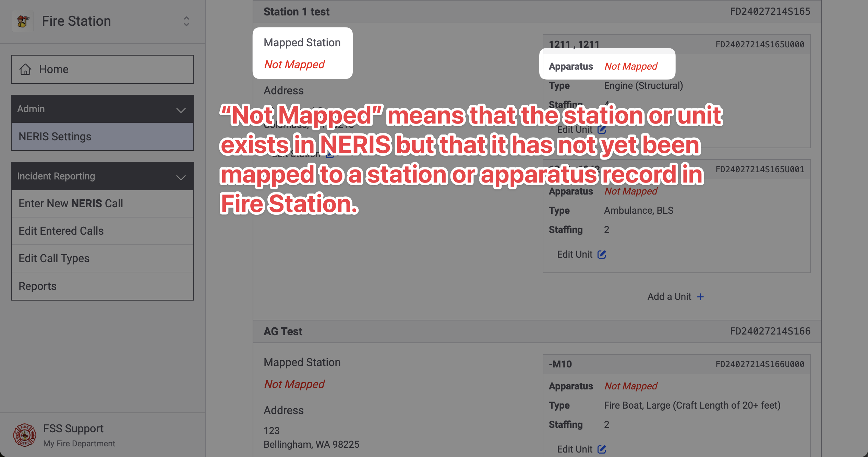Click Not Mapped under AG Test Mapped Station

[x=294, y=384]
